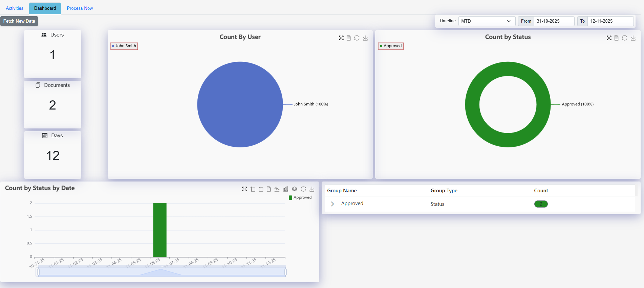Viewport: 644px width, 288px height.
Task: Click the green count badge for Approved
Action: 541,204
